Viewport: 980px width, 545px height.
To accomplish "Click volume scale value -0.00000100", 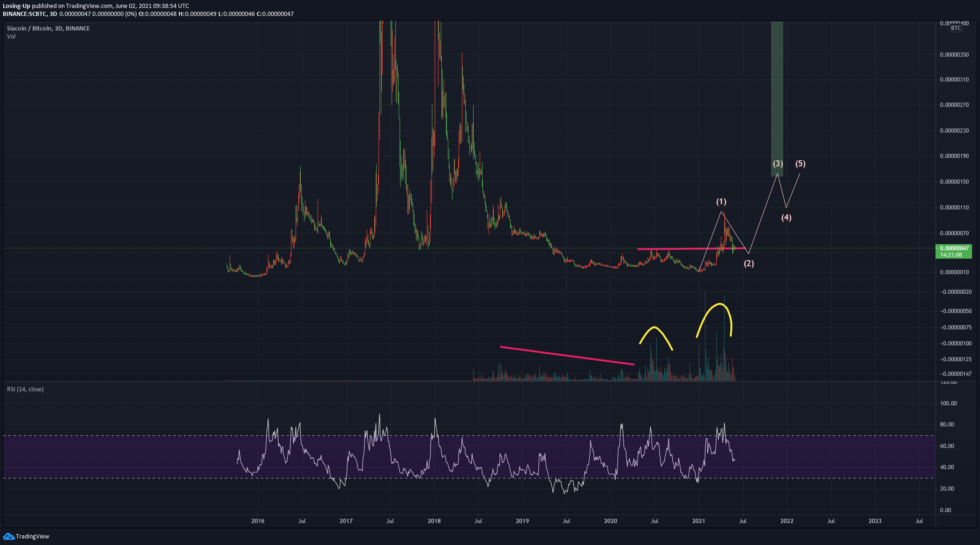I will tap(956, 343).
